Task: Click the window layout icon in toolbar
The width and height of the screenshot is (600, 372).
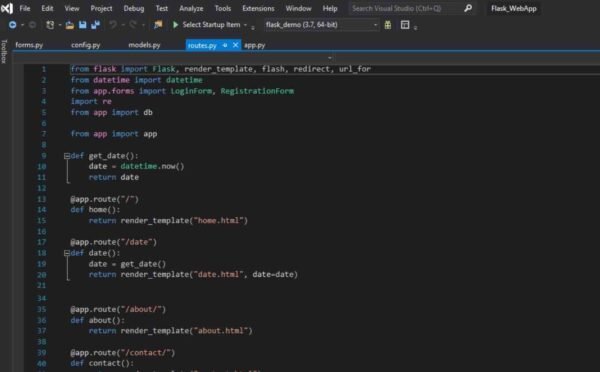Action: coord(405,25)
